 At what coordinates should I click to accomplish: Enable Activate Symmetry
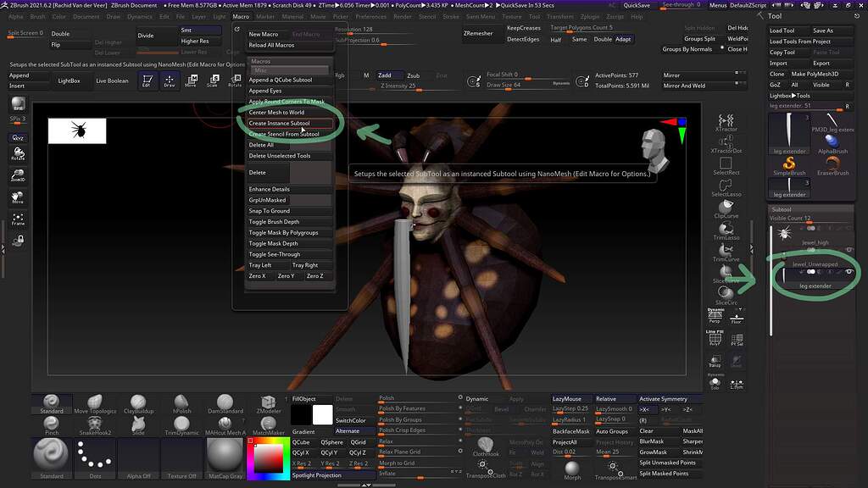click(x=664, y=398)
